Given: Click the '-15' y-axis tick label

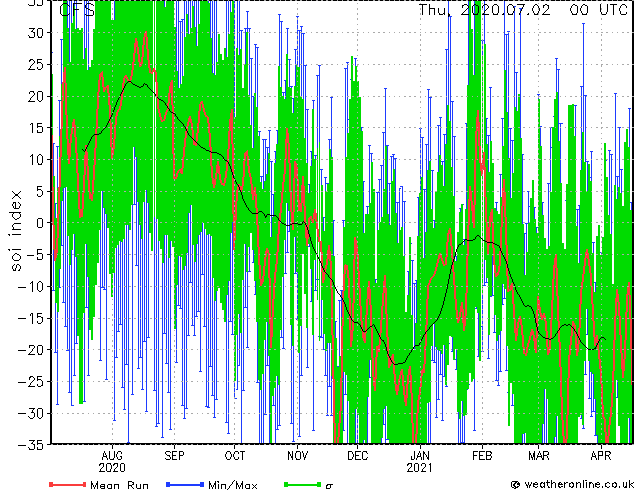Looking at the screenshot, I should (x=32, y=318).
